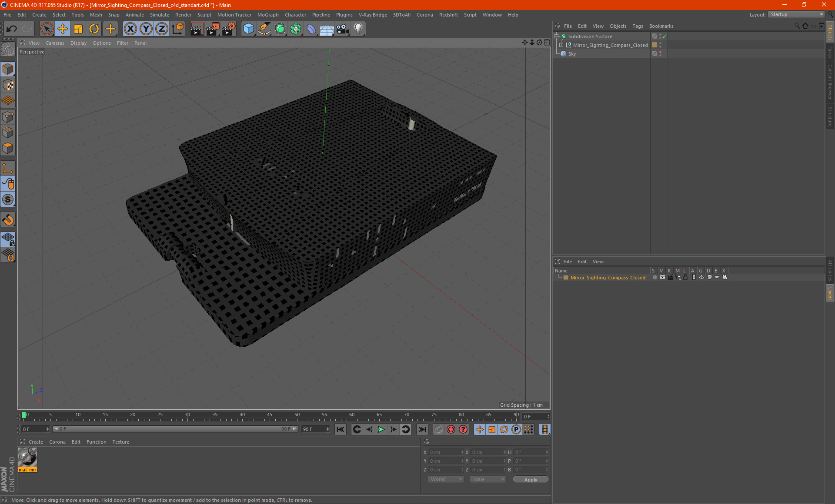The width and height of the screenshot is (835, 504).
Task: Click the Undo arrow icon
Action: (x=11, y=29)
